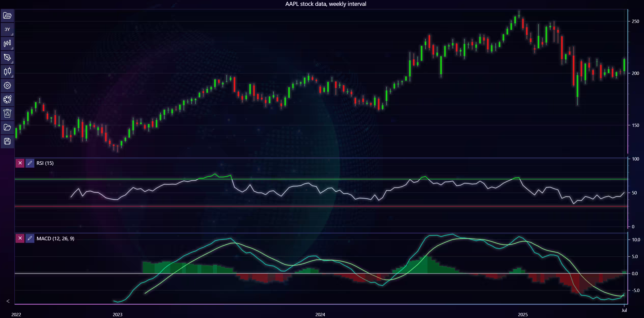Open the CSV file import icon
The width and height of the screenshot is (644, 318).
point(7,16)
